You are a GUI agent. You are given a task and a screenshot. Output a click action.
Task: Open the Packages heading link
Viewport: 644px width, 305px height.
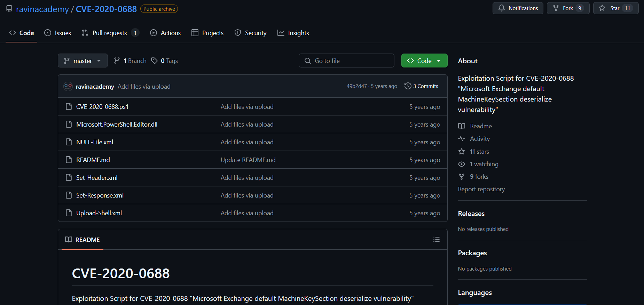(x=472, y=253)
